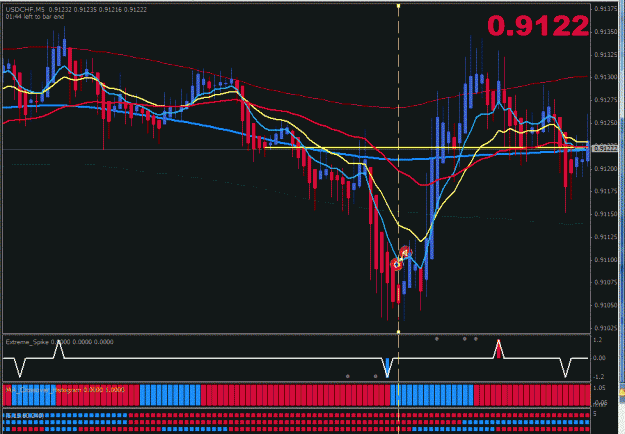Click the 0.00 scale value of Extreme_Spike

[x=599, y=358]
